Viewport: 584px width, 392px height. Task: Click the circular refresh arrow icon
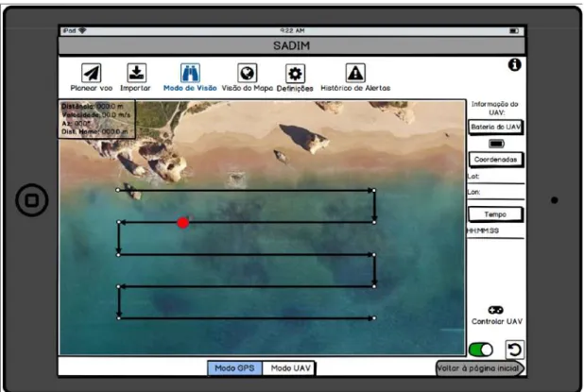pos(514,349)
